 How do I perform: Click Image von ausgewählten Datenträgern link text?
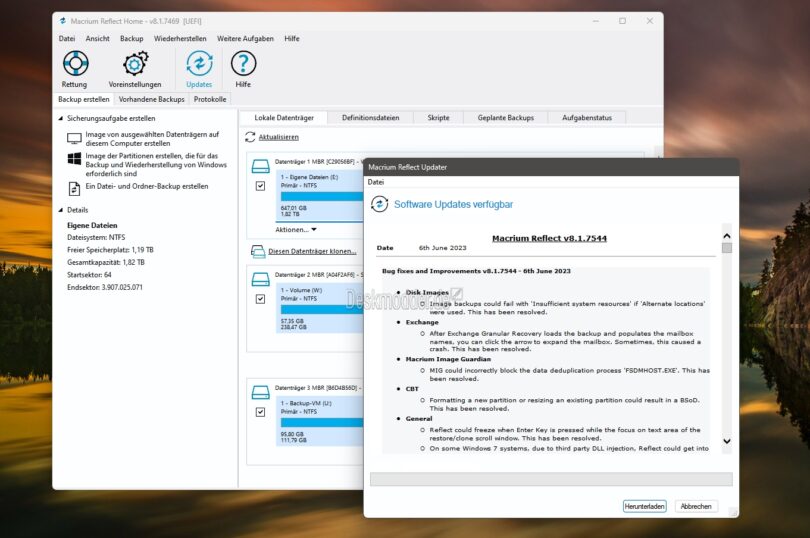pyautogui.click(x=152, y=139)
